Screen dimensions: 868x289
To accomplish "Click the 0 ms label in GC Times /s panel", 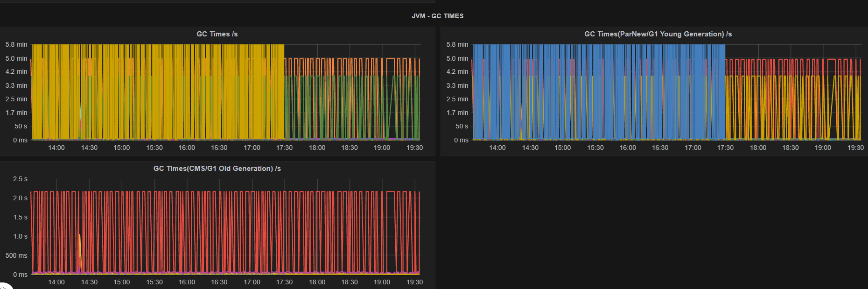I will coord(20,140).
